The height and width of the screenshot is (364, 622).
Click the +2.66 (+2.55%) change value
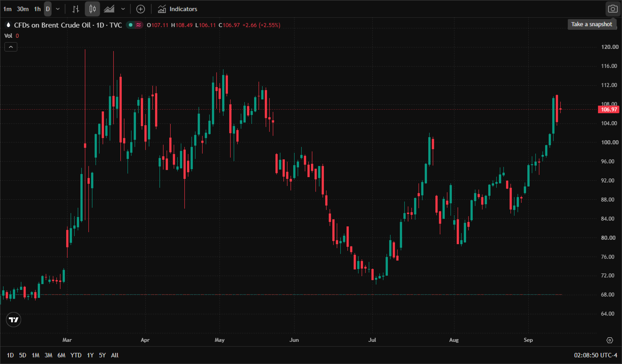[x=261, y=25]
